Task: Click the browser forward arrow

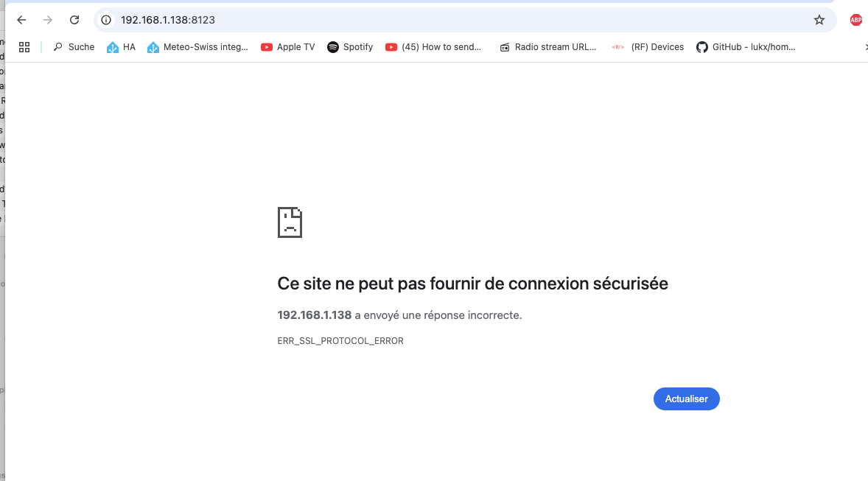Action: click(x=48, y=20)
